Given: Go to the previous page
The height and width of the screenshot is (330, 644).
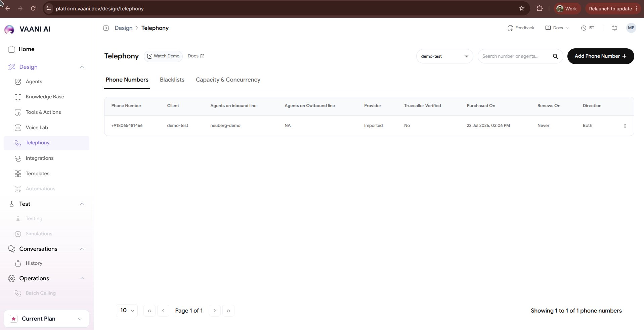Looking at the screenshot, I should (x=163, y=311).
